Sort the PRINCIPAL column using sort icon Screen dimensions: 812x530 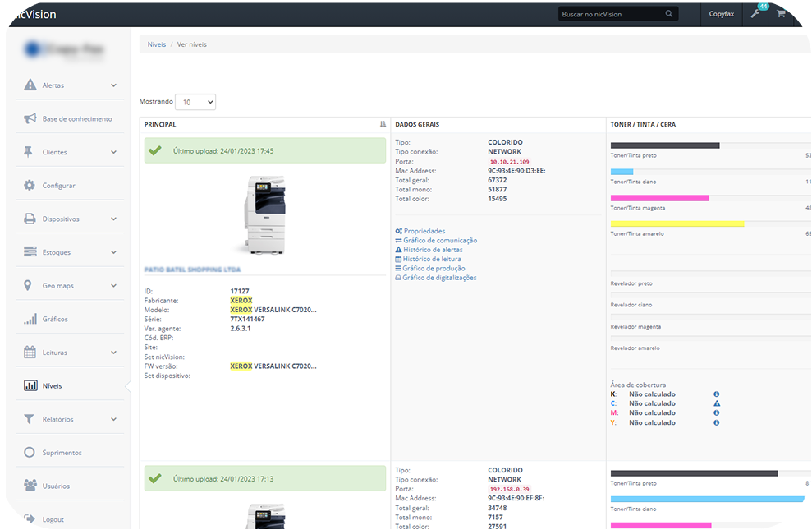(x=383, y=124)
